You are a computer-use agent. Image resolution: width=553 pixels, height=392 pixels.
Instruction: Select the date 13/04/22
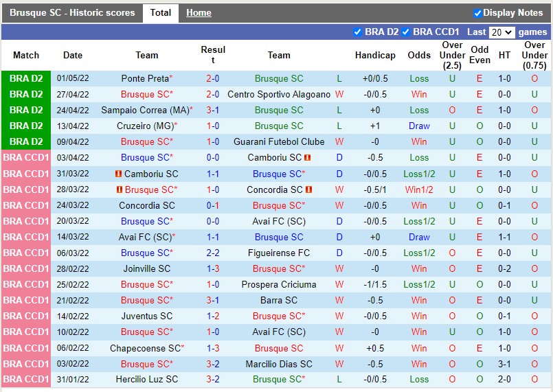point(73,126)
